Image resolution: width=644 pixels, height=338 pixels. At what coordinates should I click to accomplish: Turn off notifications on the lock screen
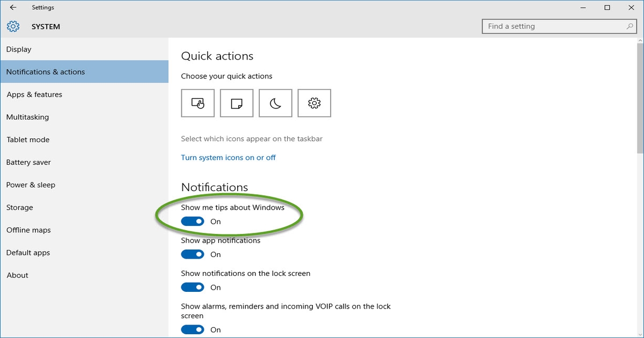[x=192, y=287]
